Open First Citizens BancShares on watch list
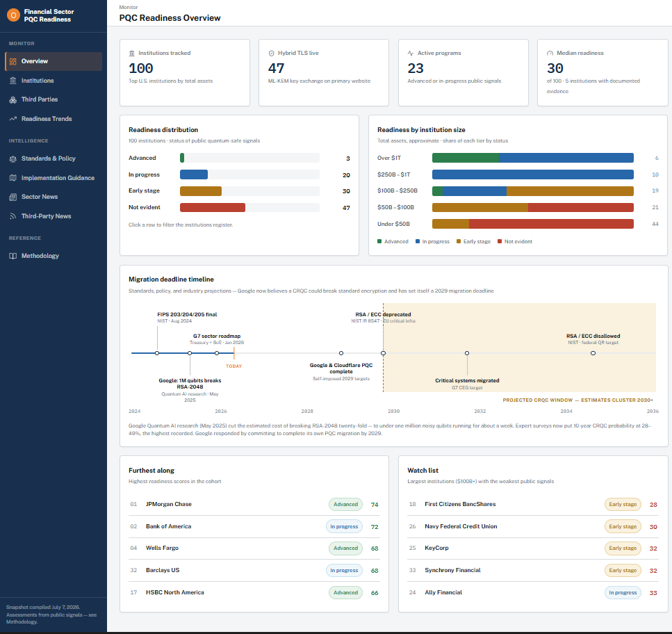 coord(533,505)
